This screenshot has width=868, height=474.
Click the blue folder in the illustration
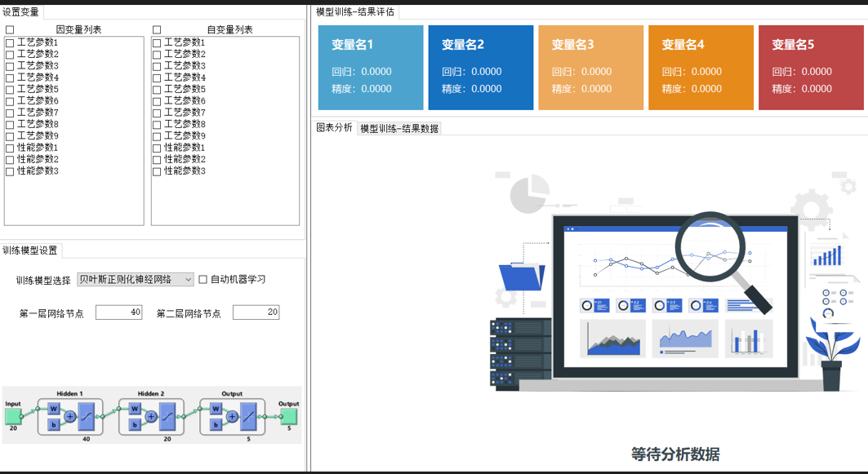click(x=522, y=277)
